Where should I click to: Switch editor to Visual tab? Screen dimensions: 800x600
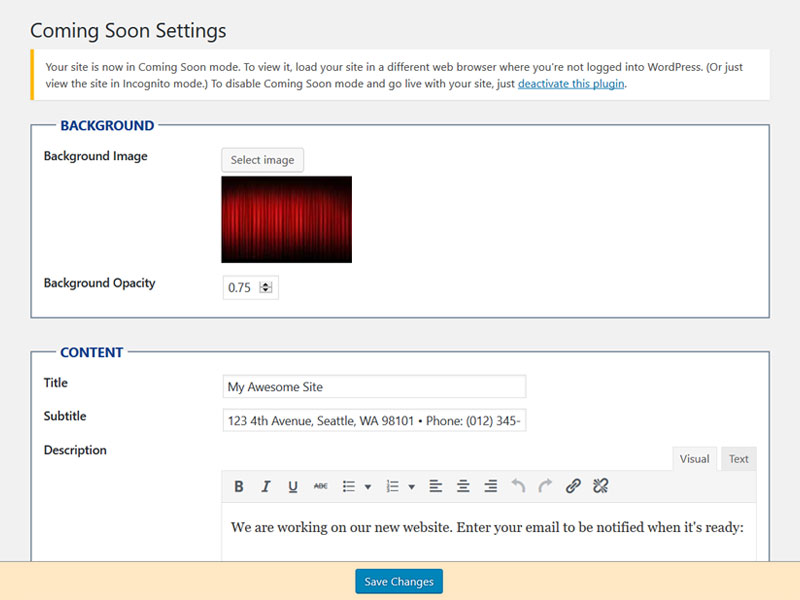[x=694, y=459]
